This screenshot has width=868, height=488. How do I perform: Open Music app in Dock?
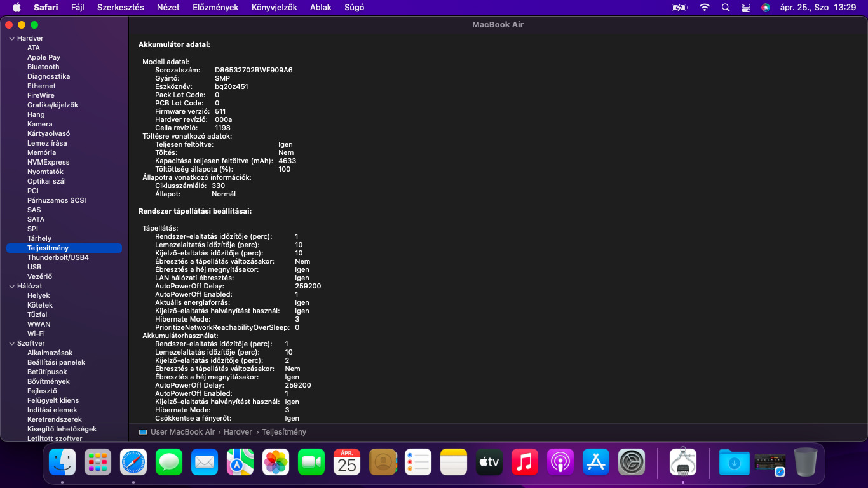click(525, 462)
